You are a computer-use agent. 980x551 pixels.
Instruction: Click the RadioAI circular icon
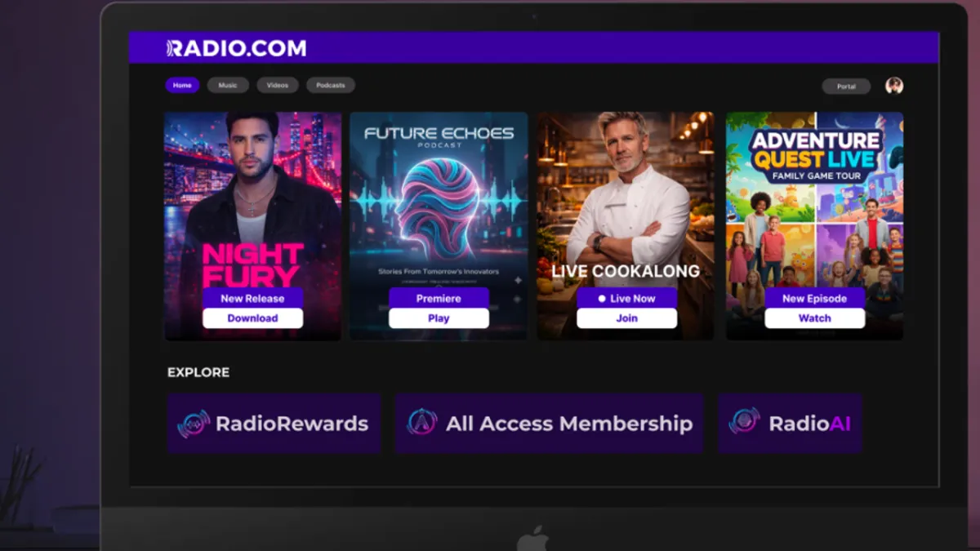click(x=744, y=422)
